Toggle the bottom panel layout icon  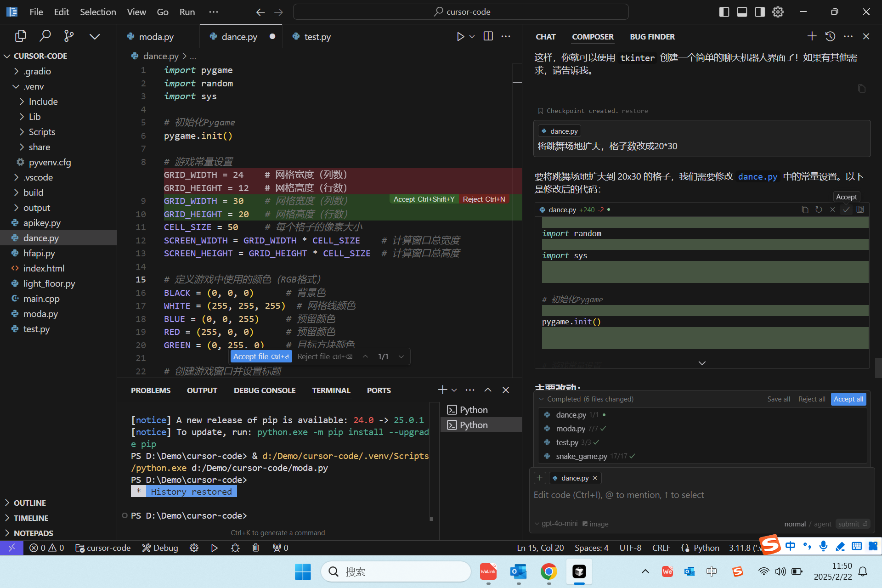click(742, 12)
